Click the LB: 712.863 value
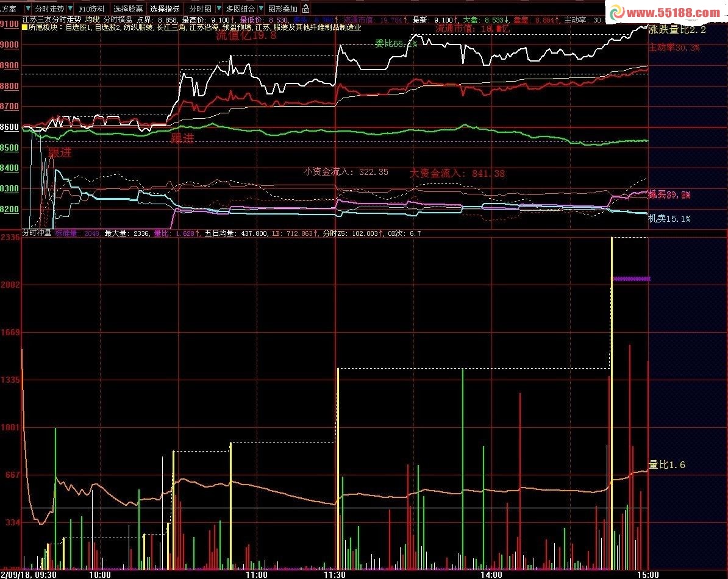This screenshot has width=728, height=579. (x=295, y=233)
